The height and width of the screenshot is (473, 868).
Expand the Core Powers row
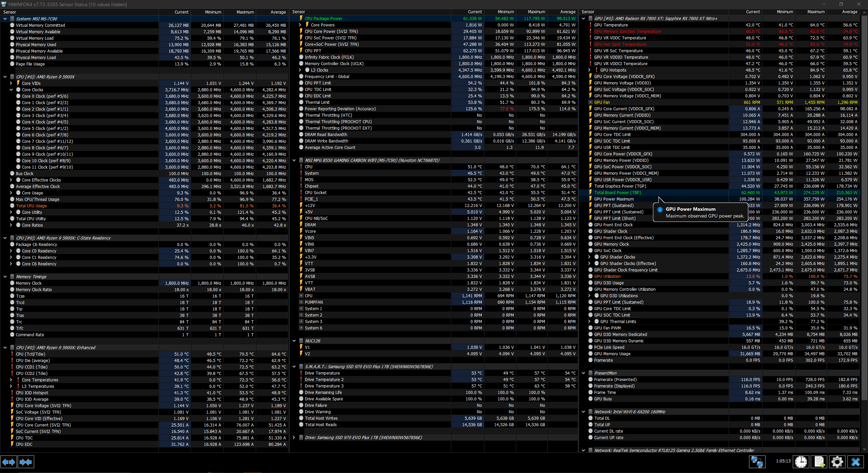300,25
